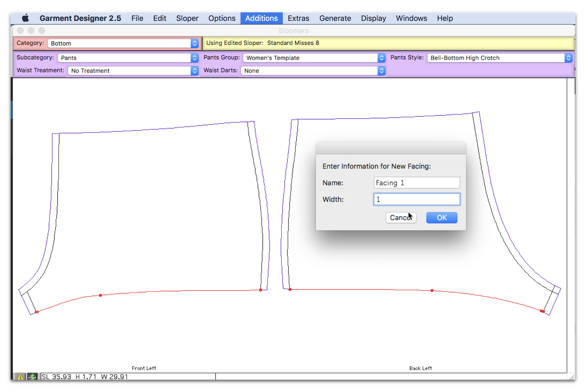Open the Options menu
This screenshot has width=586, height=392.
point(222,18)
